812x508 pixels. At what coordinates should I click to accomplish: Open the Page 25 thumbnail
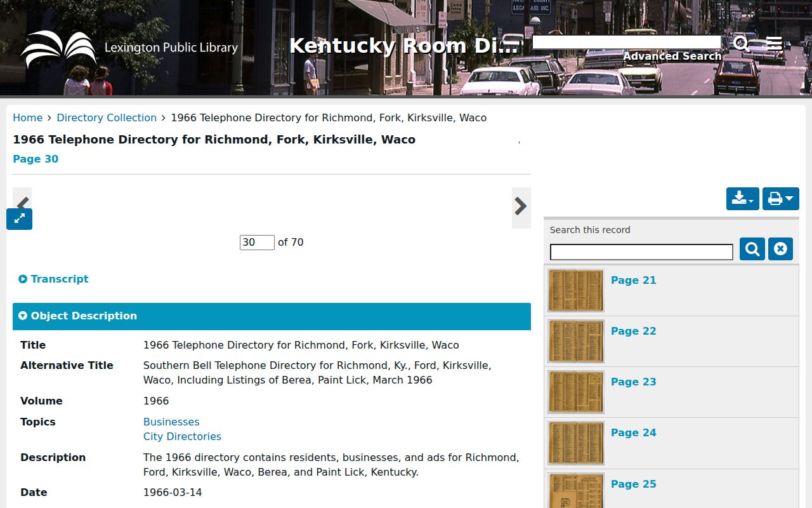[576, 490]
